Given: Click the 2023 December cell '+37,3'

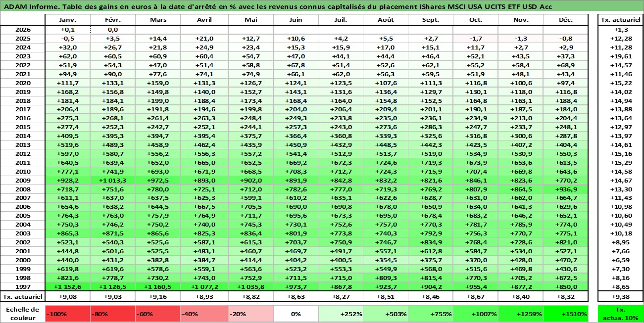Looking at the screenshot, I should [x=566, y=56].
